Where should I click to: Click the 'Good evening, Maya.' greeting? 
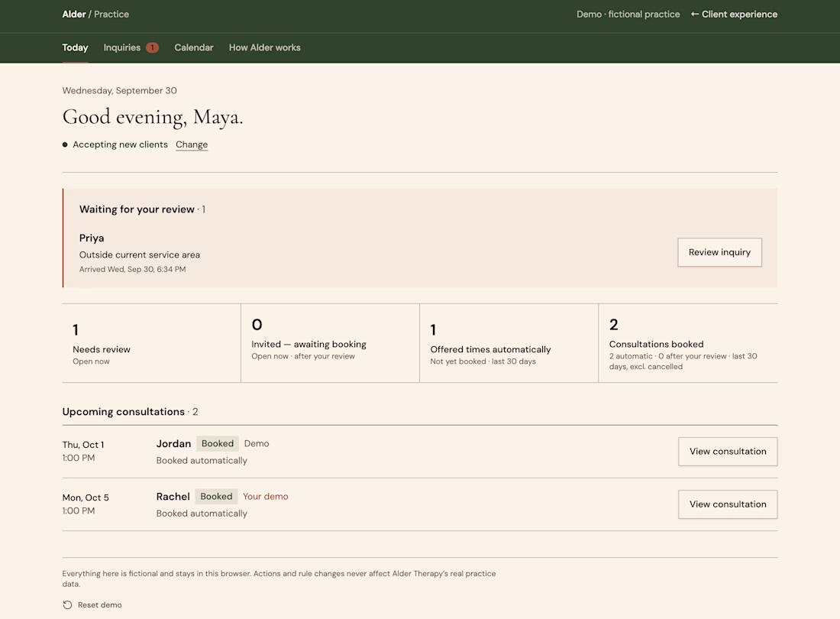pyautogui.click(x=153, y=117)
